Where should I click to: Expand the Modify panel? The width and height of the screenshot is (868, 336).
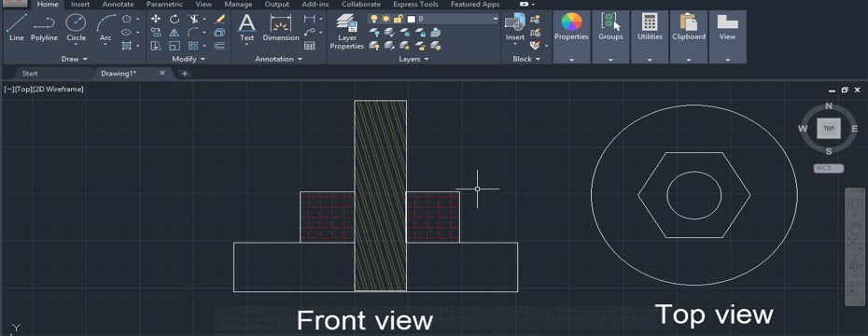(x=189, y=59)
